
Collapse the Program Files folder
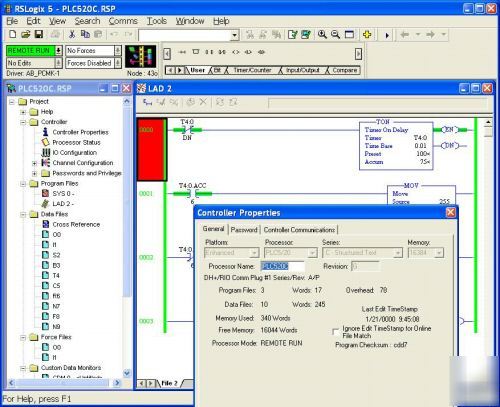coord(23,184)
